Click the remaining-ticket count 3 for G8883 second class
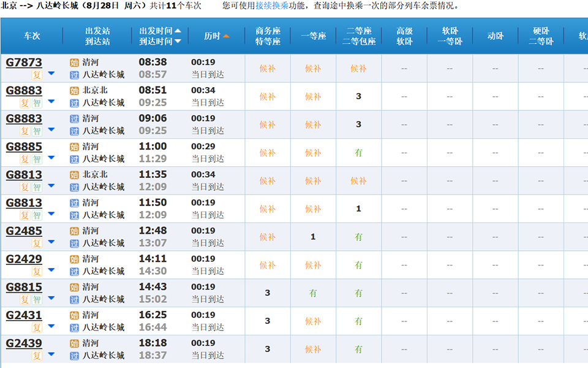This screenshot has width=588, height=368. (x=358, y=96)
